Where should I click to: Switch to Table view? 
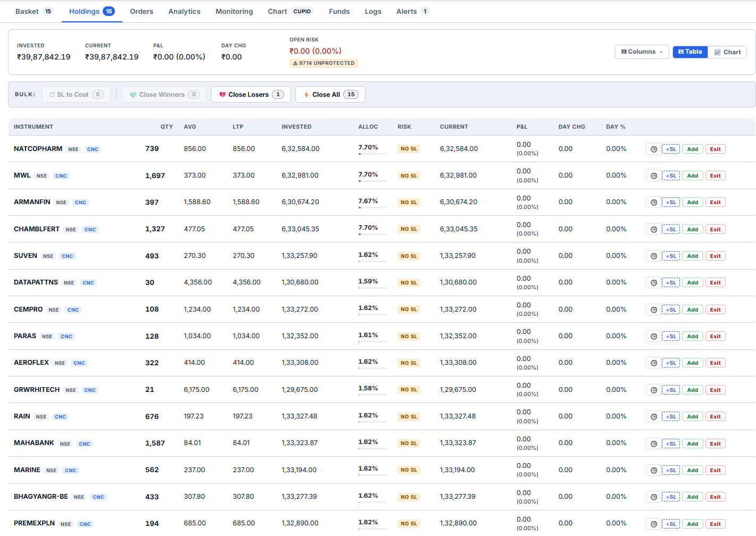[690, 52]
